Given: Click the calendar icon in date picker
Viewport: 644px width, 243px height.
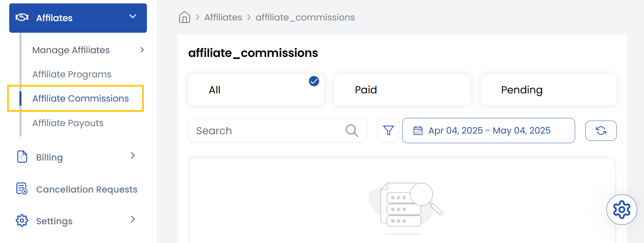Looking at the screenshot, I should click(418, 131).
